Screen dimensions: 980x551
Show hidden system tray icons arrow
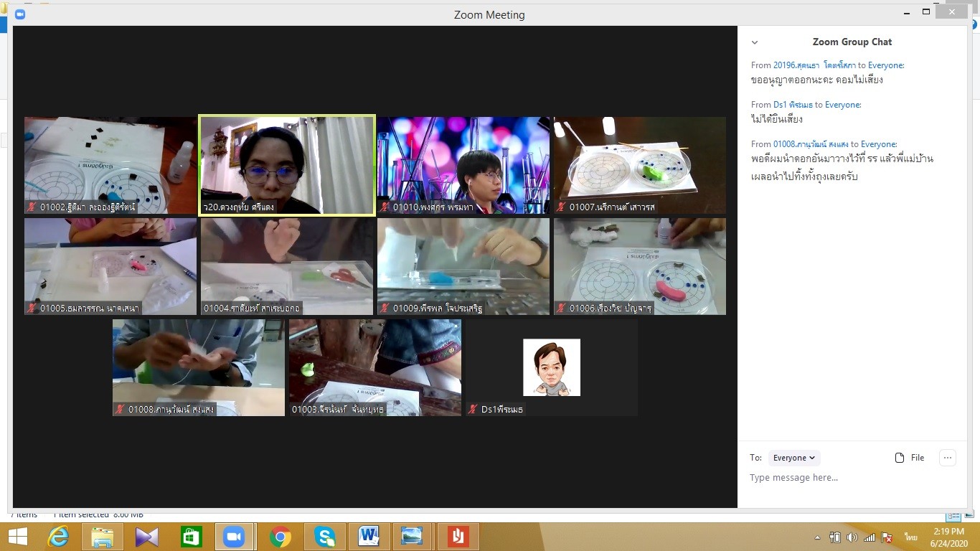click(x=817, y=537)
